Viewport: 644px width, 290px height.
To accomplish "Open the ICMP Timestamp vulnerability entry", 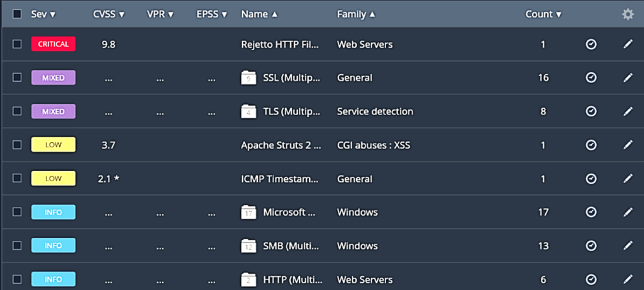I will (280, 179).
